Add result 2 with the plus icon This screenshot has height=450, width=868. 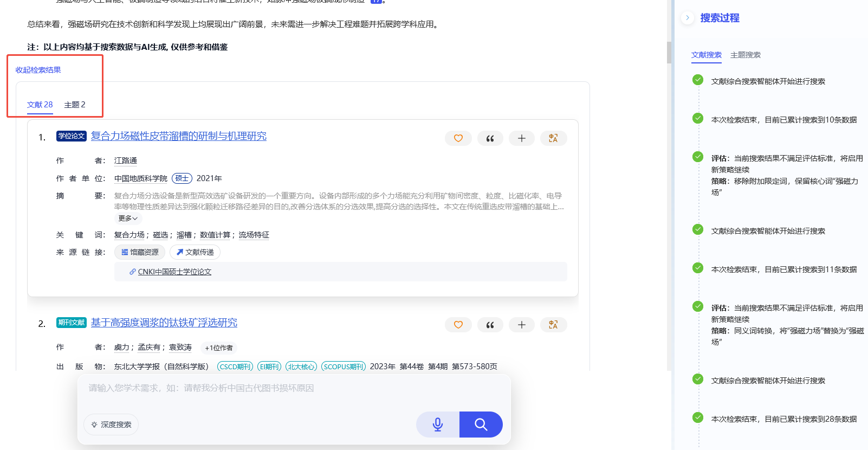pyautogui.click(x=522, y=325)
